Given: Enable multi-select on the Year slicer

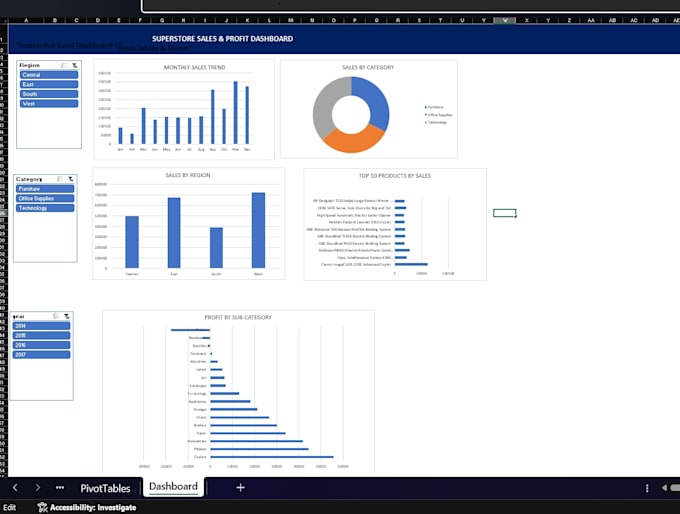Looking at the screenshot, I should click(56, 316).
